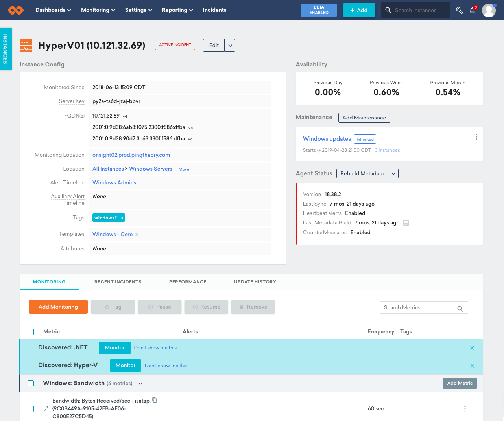The height and width of the screenshot is (421, 504).
Task: Click the Active Incident badge
Action: (175, 45)
